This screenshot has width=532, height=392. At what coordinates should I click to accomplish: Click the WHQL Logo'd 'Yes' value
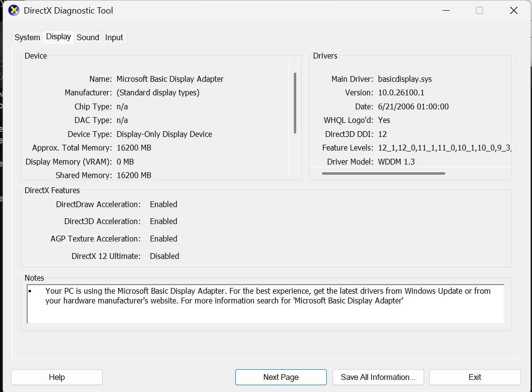point(384,120)
